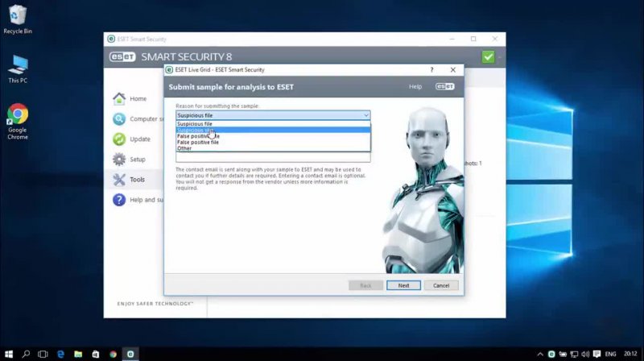Image resolution: width=644 pixels, height=361 pixels.
Task: Click the contact email input field
Action: pyautogui.click(x=273, y=158)
